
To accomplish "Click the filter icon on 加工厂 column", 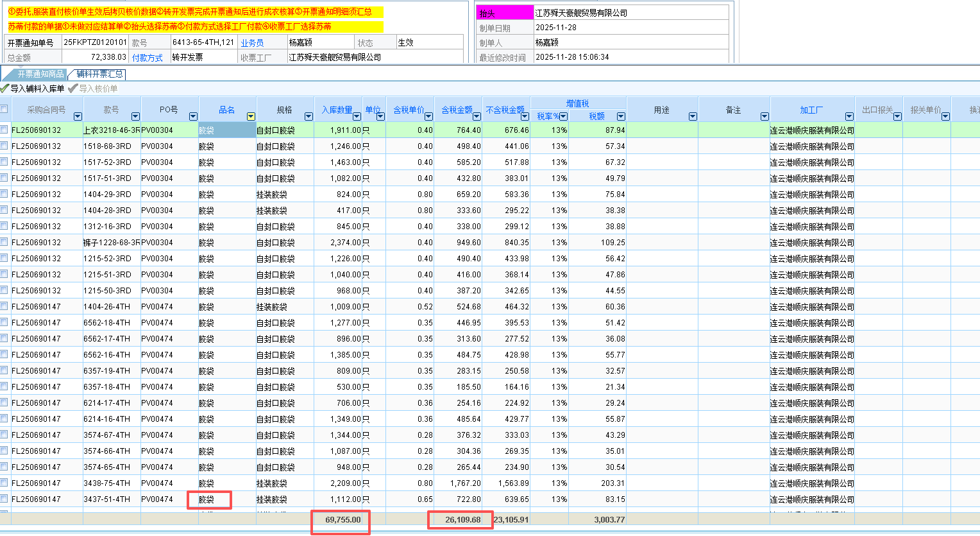I will pyautogui.click(x=849, y=116).
